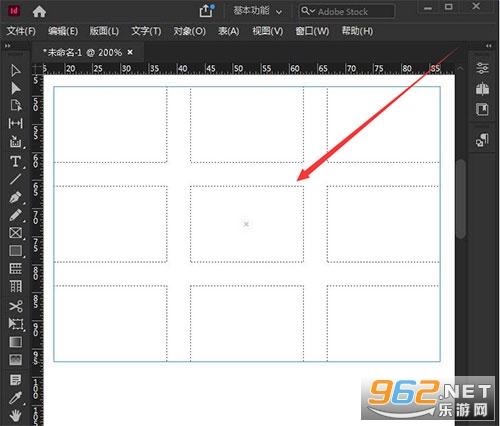Click the scroll-up arrow of vertical scrollbar
500x426 pixels.
click(x=460, y=68)
